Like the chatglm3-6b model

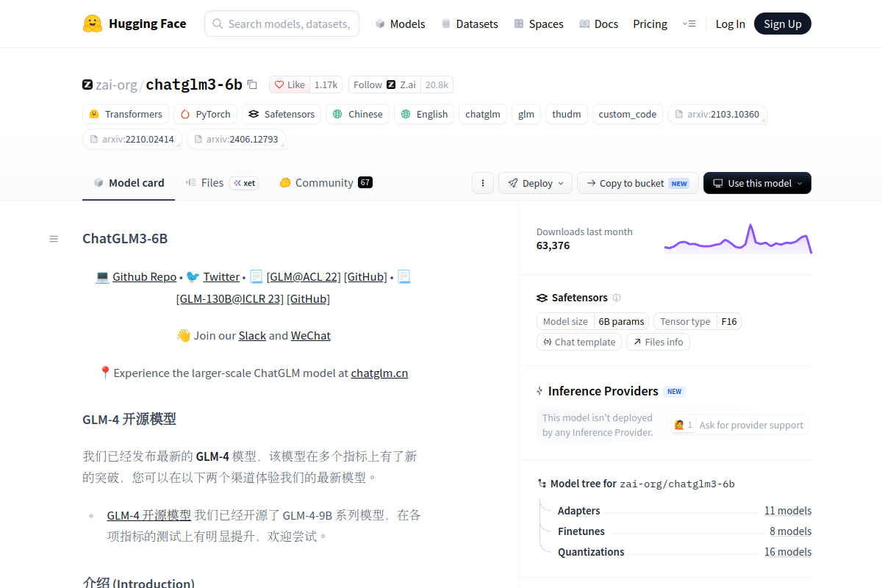click(290, 85)
